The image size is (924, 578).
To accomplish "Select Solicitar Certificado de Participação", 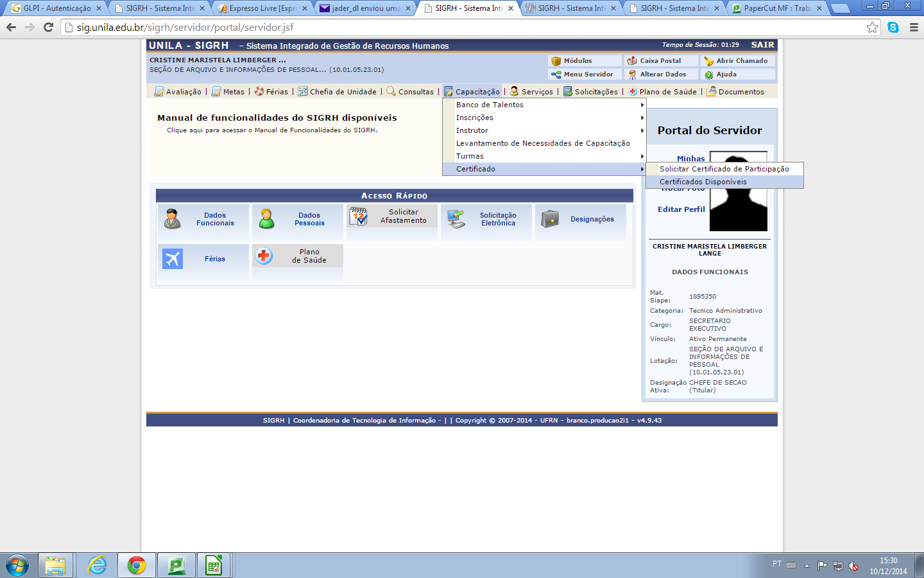I will 724,169.
